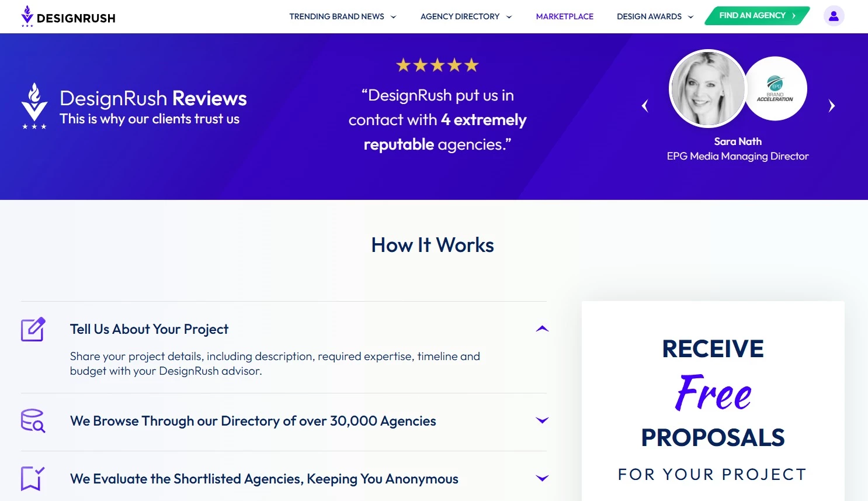Show previous review with left arrow
This screenshot has height=501, width=868.
(x=645, y=106)
